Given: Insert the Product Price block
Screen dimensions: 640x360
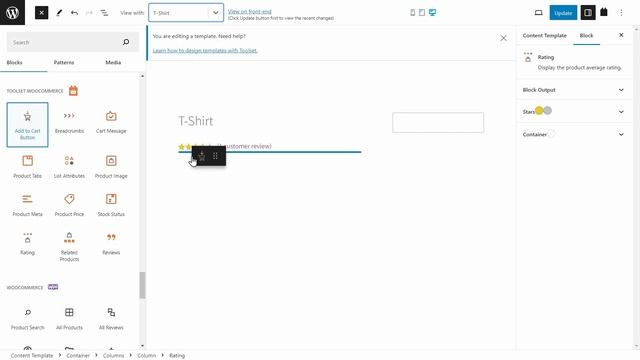Looking at the screenshot, I should pos(69,205).
